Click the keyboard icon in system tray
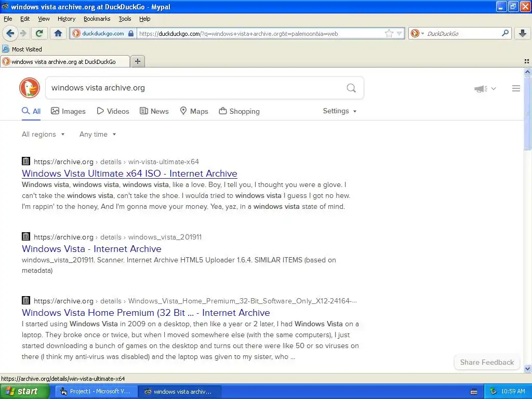Viewport: 532px width, 399px height. 474,392
